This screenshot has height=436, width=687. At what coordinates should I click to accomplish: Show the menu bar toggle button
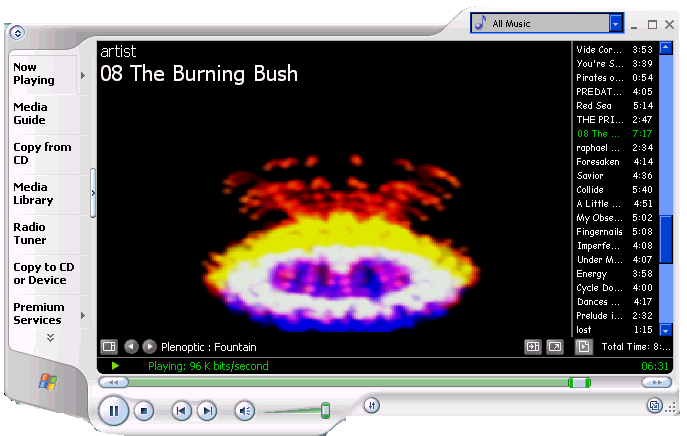(x=17, y=32)
